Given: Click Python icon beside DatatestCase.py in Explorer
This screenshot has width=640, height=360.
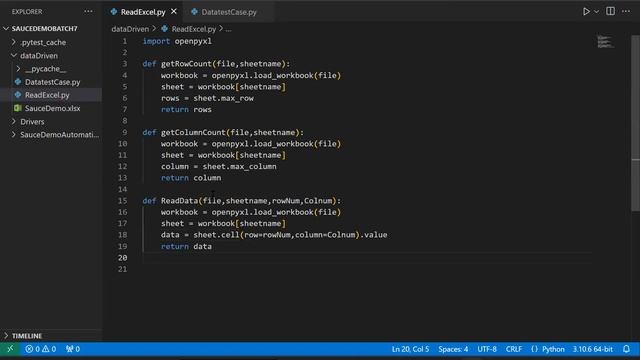Looking at the screenshot, I should click(x=18, y=82).
